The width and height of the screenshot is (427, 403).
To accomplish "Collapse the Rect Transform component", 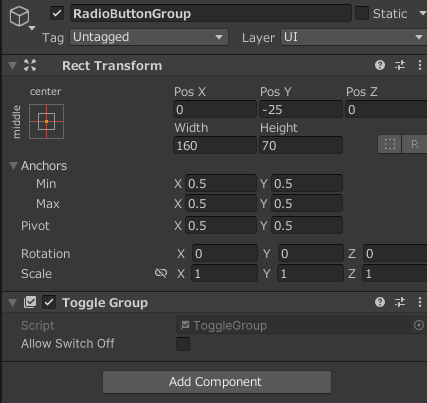I will click(13, 66).
